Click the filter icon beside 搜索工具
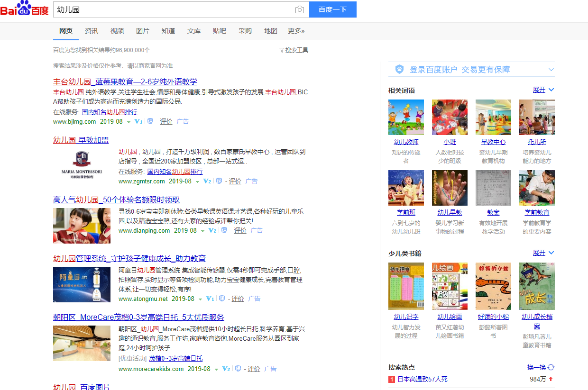 pyautogui.click(x=282, y=50)
